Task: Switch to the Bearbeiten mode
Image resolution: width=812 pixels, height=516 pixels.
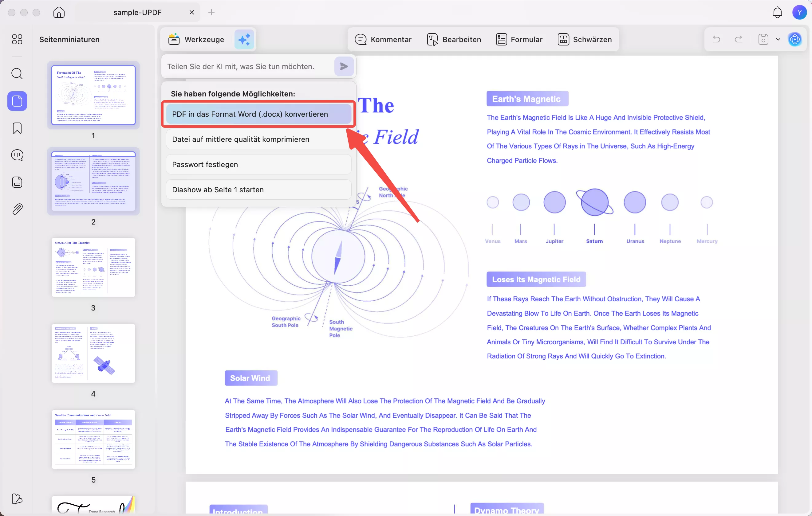Action: [x=454, y=39]
